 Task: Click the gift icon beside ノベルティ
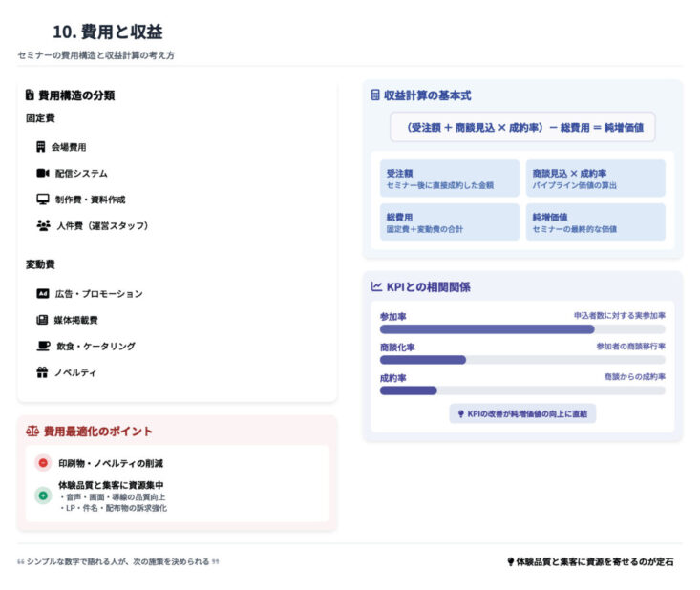pos(42,372)
